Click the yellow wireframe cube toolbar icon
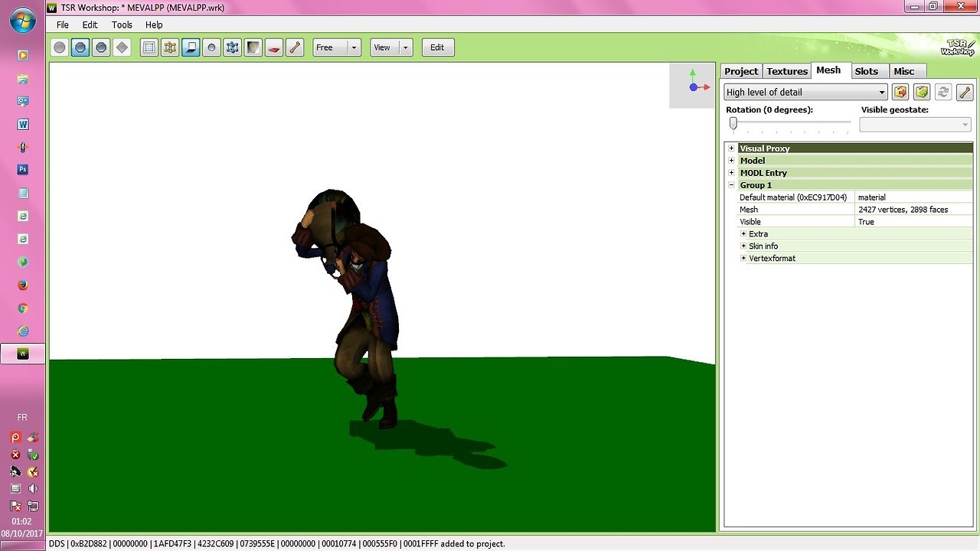Viewport: 980px width, 551px height. [x=170, y=47]
